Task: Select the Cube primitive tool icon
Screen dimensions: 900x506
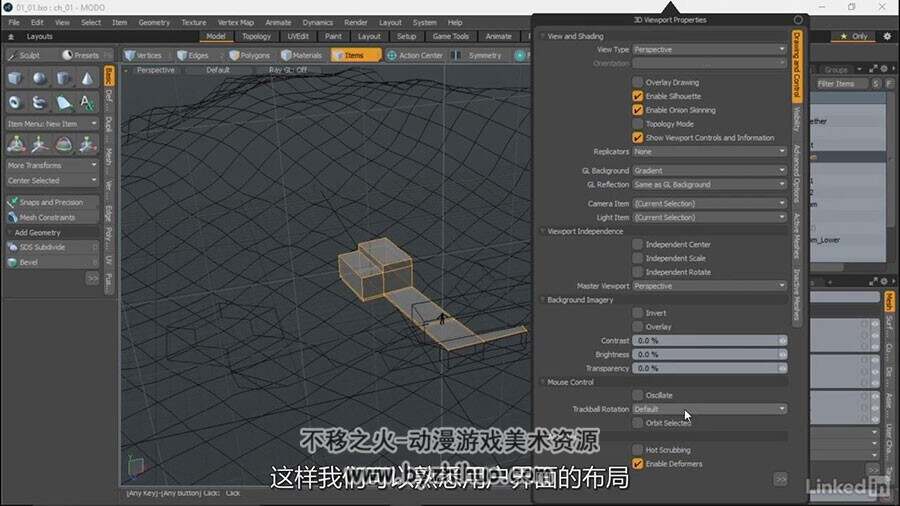Action: click(15, 79)
